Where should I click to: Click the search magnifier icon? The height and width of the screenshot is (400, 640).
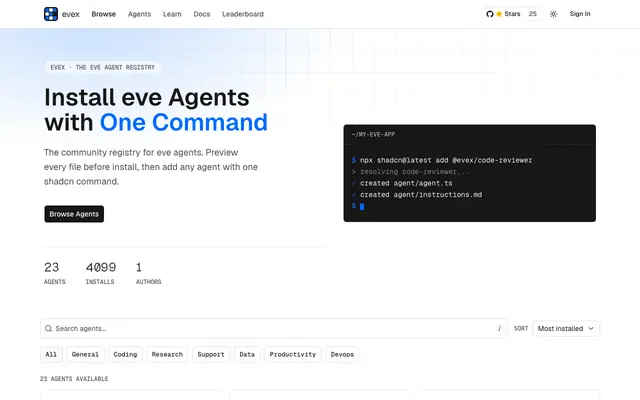coord(49,329)
